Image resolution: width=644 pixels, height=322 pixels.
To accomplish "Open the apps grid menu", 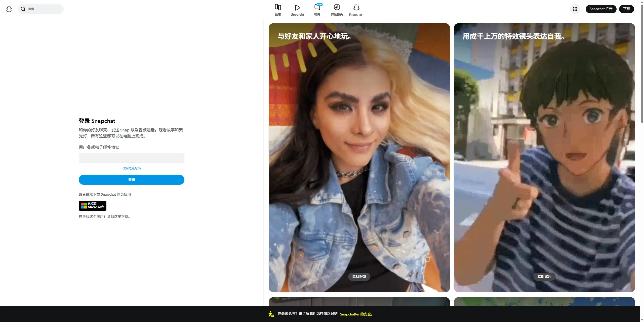I will [x=575, y=9].
